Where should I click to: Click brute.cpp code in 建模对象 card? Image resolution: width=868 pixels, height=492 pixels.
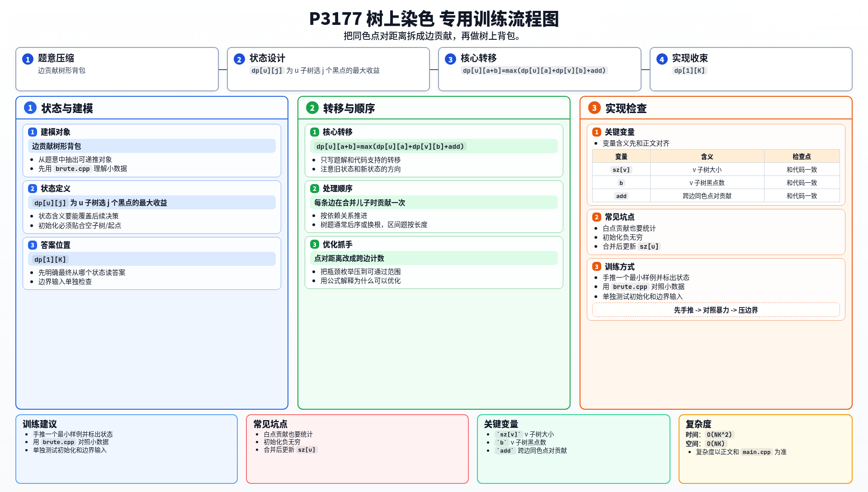pyautogui.click(x=73, y=169)
